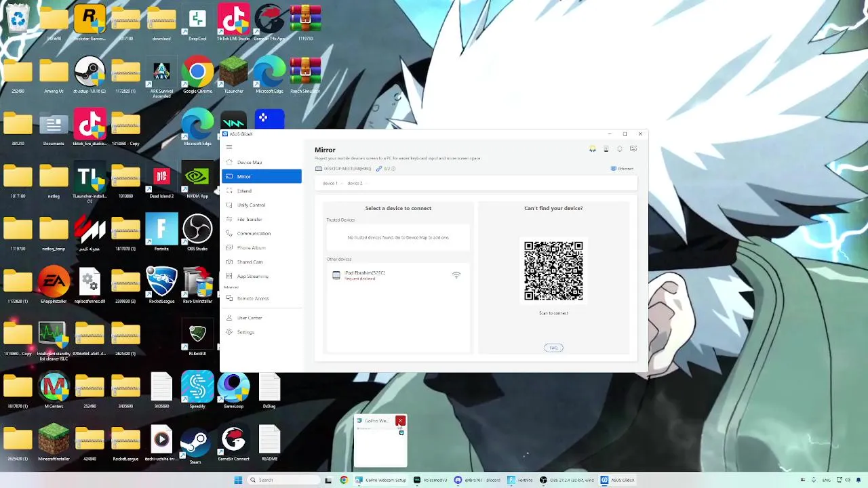
Task: Click the link count icon near the desktop name
Action: (x=380, y=169)
